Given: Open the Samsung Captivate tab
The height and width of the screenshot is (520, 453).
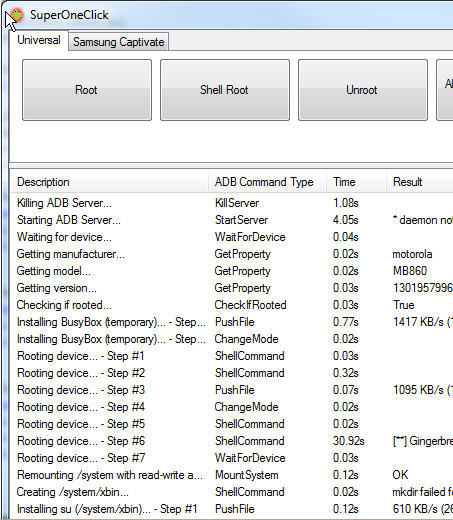Looking at the screenshot, I should (119, 42).
